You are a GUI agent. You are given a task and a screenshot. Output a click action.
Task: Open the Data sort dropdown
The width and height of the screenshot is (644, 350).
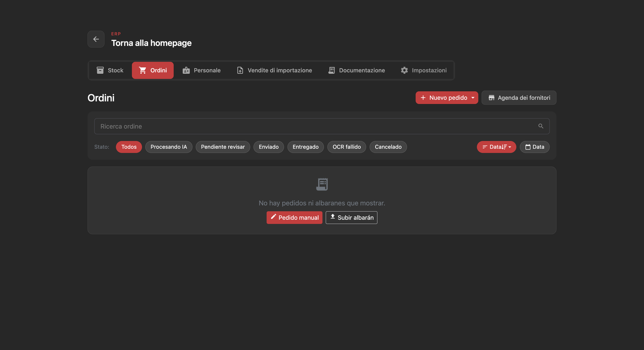[x=497, y=147]
